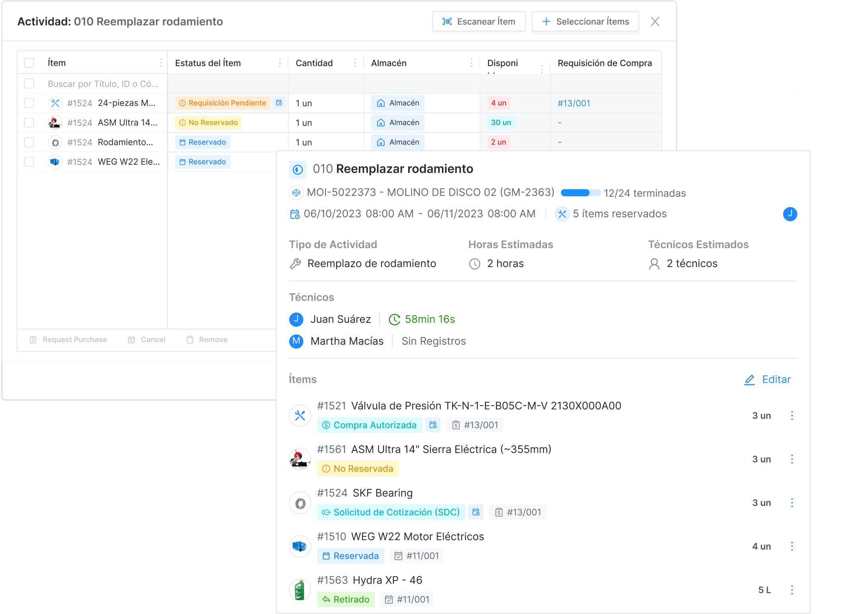Click the Seleccionar Ítems button
Image resolution: width=868 pixels, height=614 pixels.
pos(585,21)
